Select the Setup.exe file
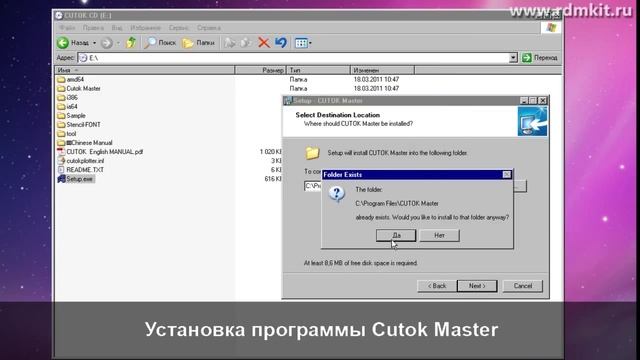640x360 pixels. tap(76, 179)
